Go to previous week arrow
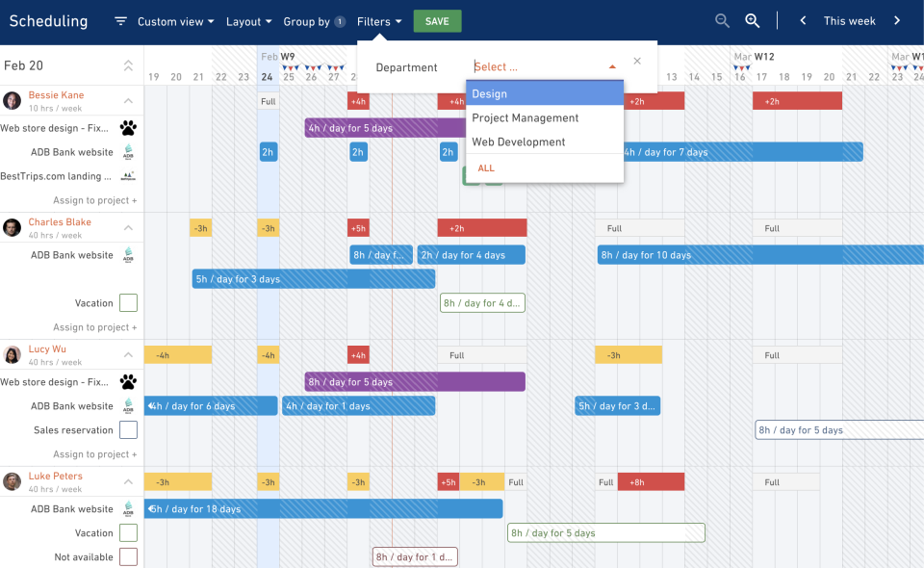924x568 pixels. click(x=803, y=20)
